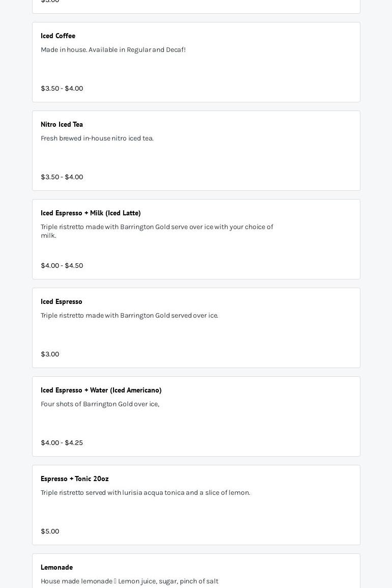
Task: Click the "House made lemonade" description
Action: (129, 581)
